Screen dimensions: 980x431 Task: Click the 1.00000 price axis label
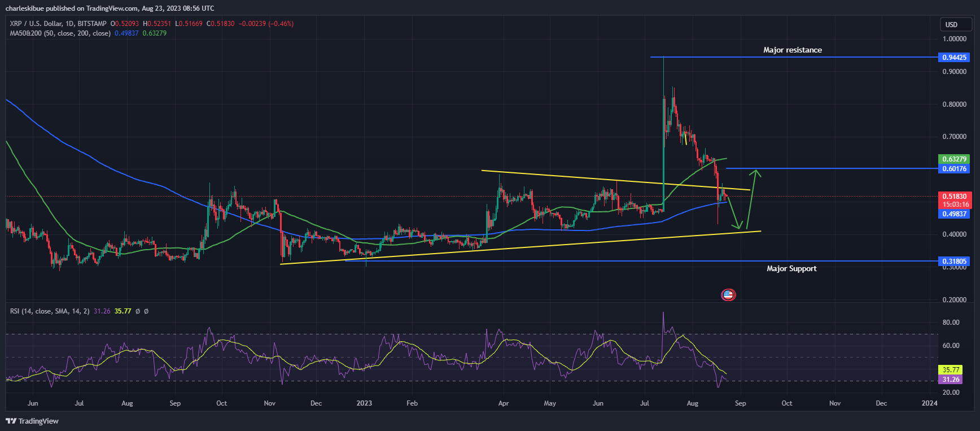click(955, 39)
